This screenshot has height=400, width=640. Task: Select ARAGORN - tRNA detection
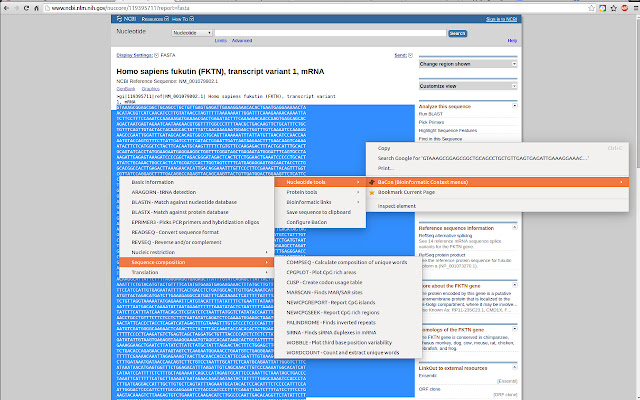196,192
